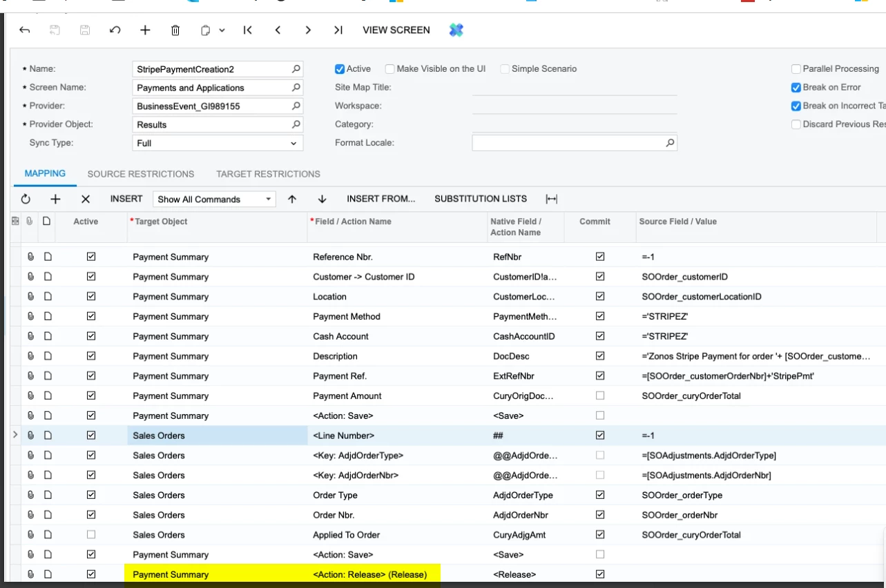Click the SOOrder_curyOrderTotal value in Payment Amount row
Viewport: 886px width, 588px height.
pyautogui.click(x=691, y=396)
